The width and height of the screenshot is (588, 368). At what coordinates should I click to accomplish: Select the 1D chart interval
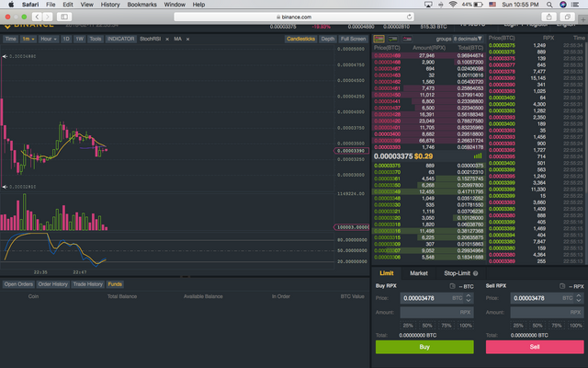(x=66, y=39)
